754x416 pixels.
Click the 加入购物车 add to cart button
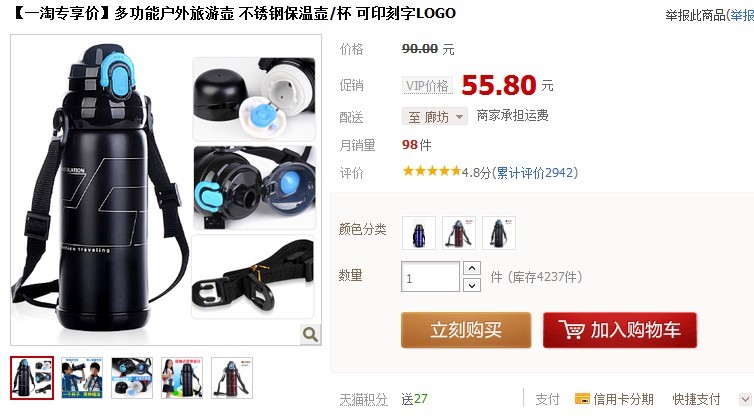(620, 330)
